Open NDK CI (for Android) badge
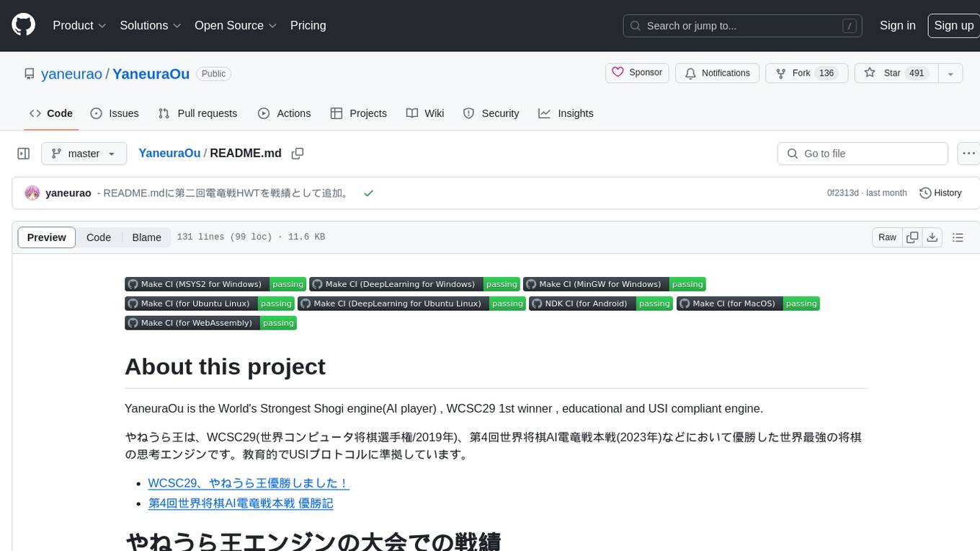 click(x=601, y=304)
